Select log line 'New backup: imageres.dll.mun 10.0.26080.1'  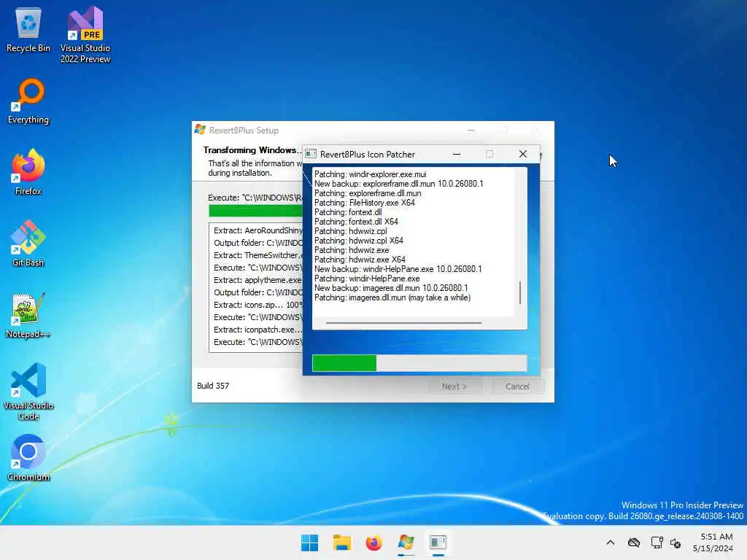click(391, 288)
